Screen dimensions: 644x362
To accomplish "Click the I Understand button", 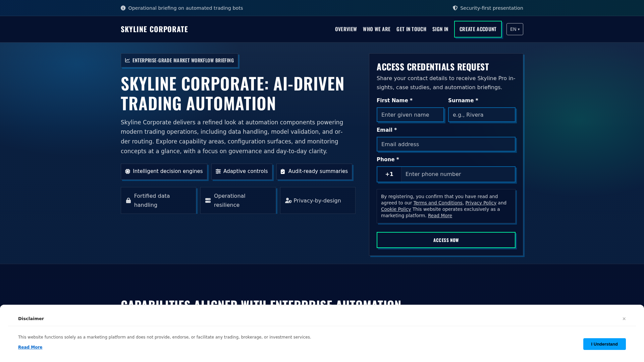I will [x=604, y=344].
